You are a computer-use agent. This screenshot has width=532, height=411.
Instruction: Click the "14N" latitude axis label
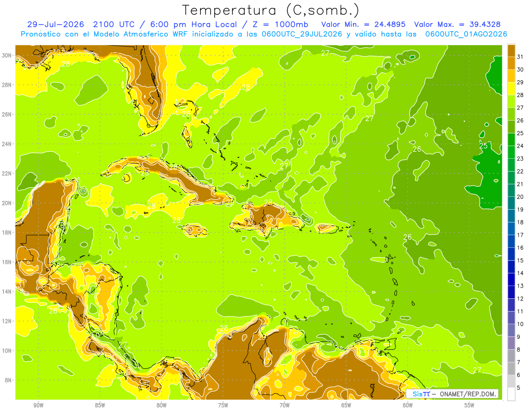pos(8,291)
